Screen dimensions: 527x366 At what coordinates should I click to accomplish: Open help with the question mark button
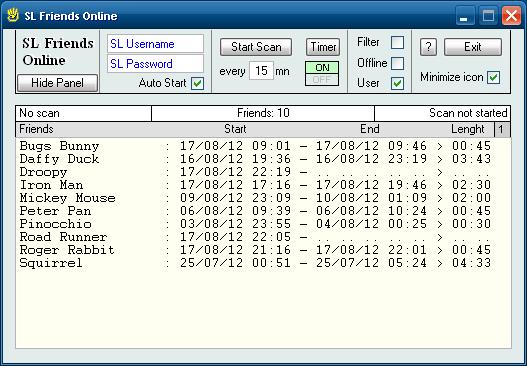pyautogui.click(x=429, y=47)
